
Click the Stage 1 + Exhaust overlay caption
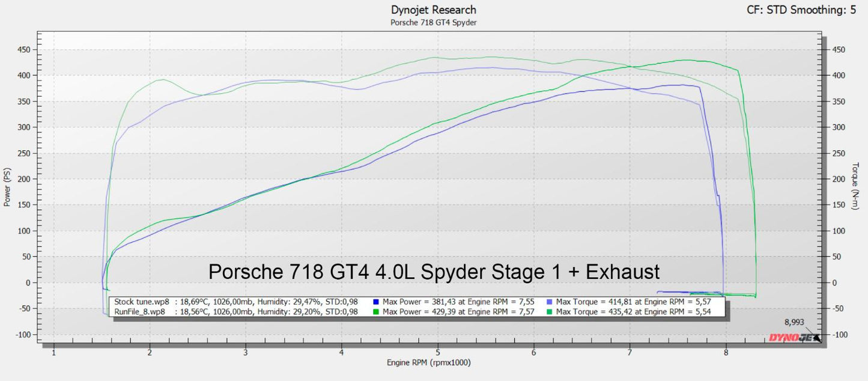[x=434, y=272]
